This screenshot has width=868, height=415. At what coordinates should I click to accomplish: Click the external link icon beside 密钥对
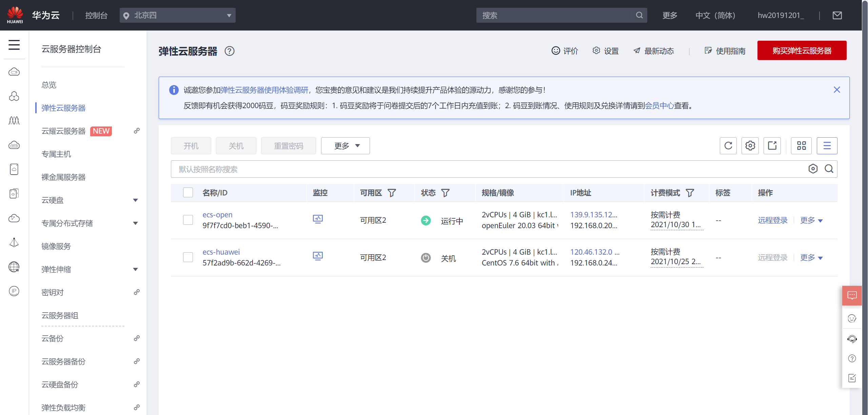point(137,292)
